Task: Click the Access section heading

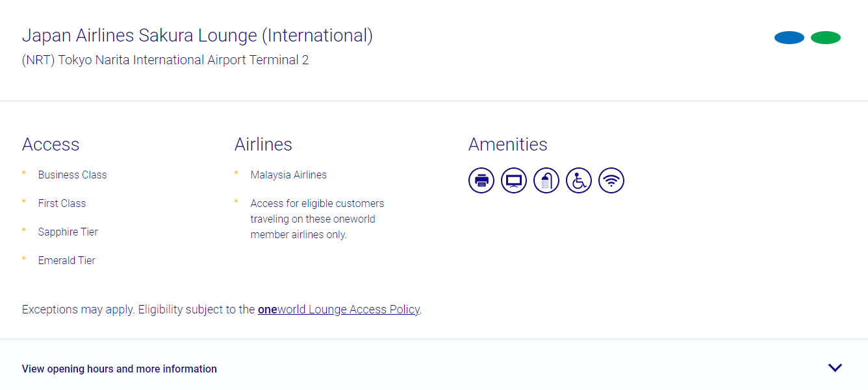Action: 51,145
